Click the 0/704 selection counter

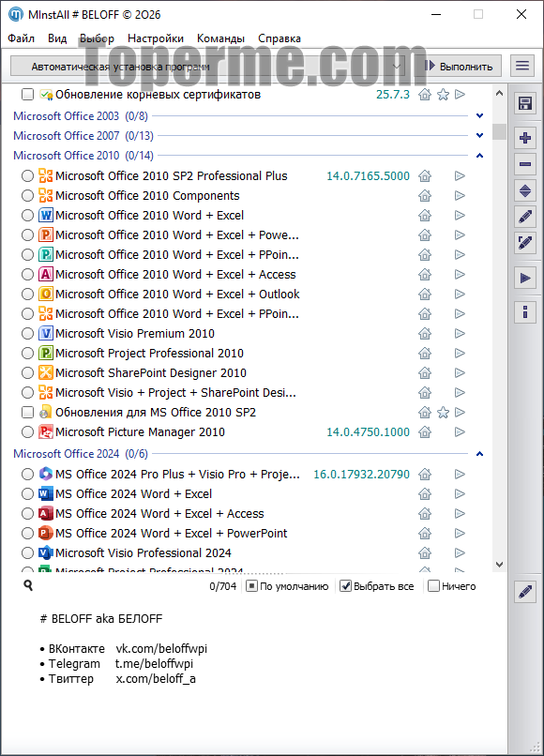click(x=223, y=586)
